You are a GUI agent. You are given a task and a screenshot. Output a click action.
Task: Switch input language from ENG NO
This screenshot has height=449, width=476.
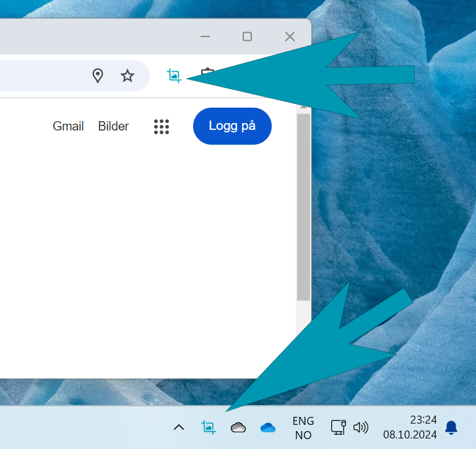coord(303,427)
